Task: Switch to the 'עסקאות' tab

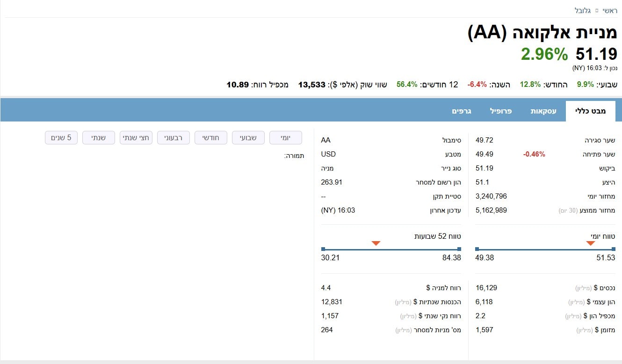Action: coord(543,111)
